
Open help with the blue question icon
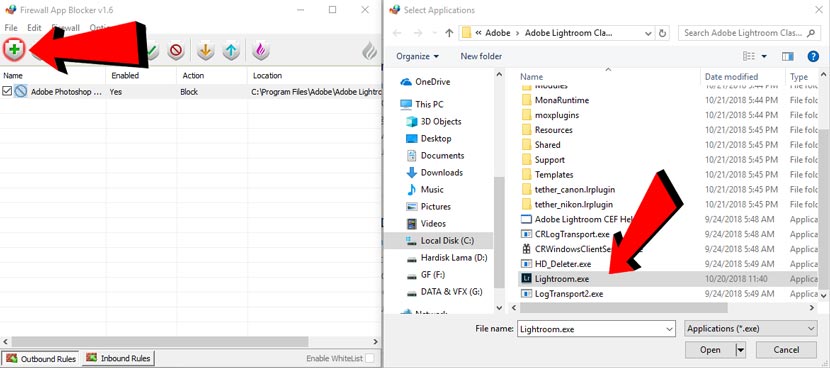click(814, 56)
